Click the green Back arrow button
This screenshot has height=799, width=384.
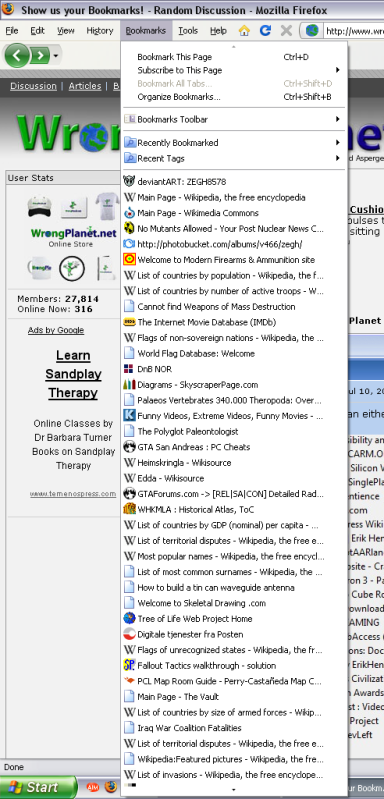coord(17,55)
